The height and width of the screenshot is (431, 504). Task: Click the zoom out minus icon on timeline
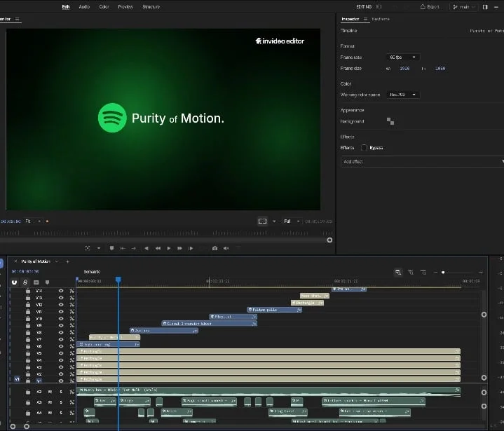tap(435, 272)
